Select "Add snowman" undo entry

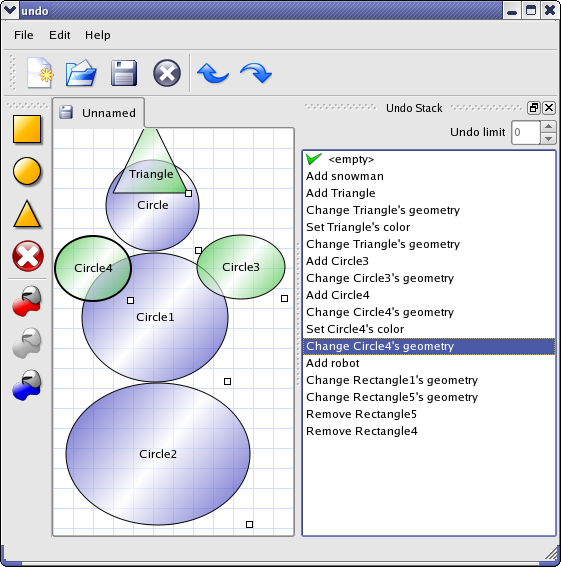(x=429, y=176)
